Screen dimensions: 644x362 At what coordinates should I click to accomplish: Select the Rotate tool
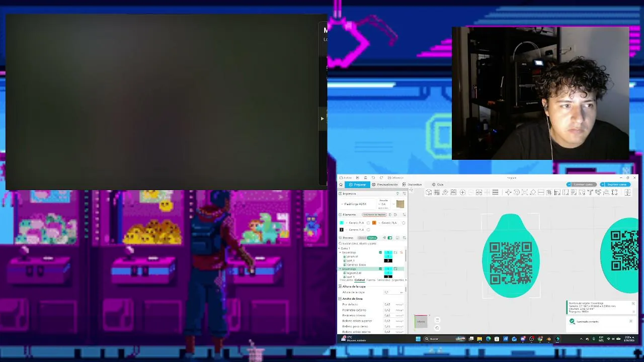click(x=516, y=192)
